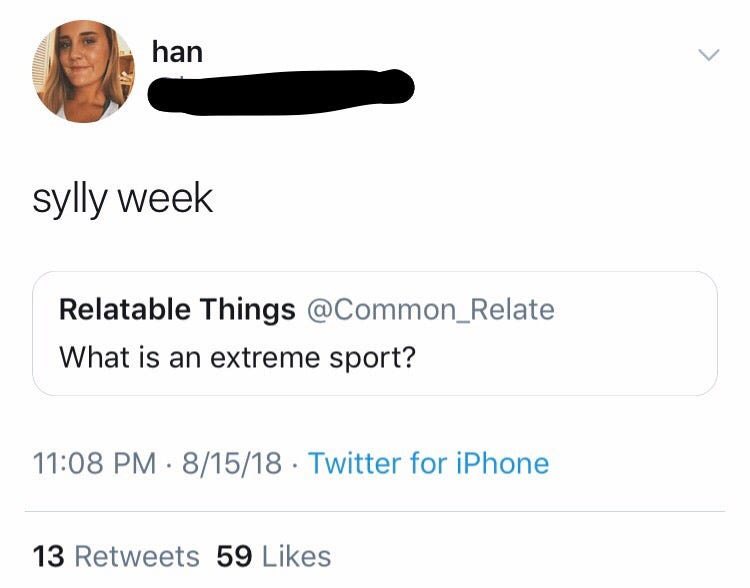The image size is (750, 588).
Task: Visit the @Common_Relate handle
Action: click(x=430, y=309)
